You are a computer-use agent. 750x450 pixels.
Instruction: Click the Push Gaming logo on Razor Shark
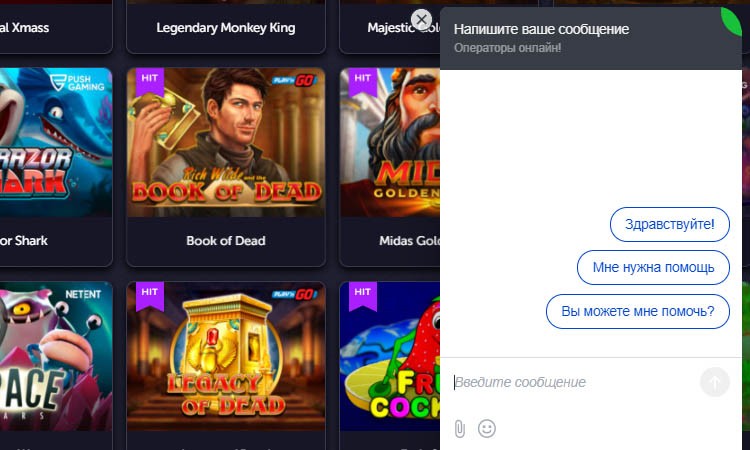tap(77, 83)
